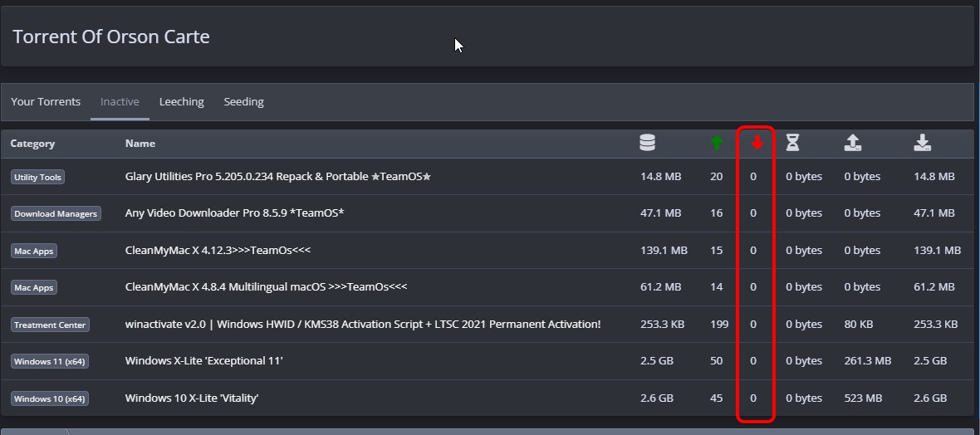This screenshot has width=980, height=435.
Task: Click the upload tray column icon
Action: (853, 143)
